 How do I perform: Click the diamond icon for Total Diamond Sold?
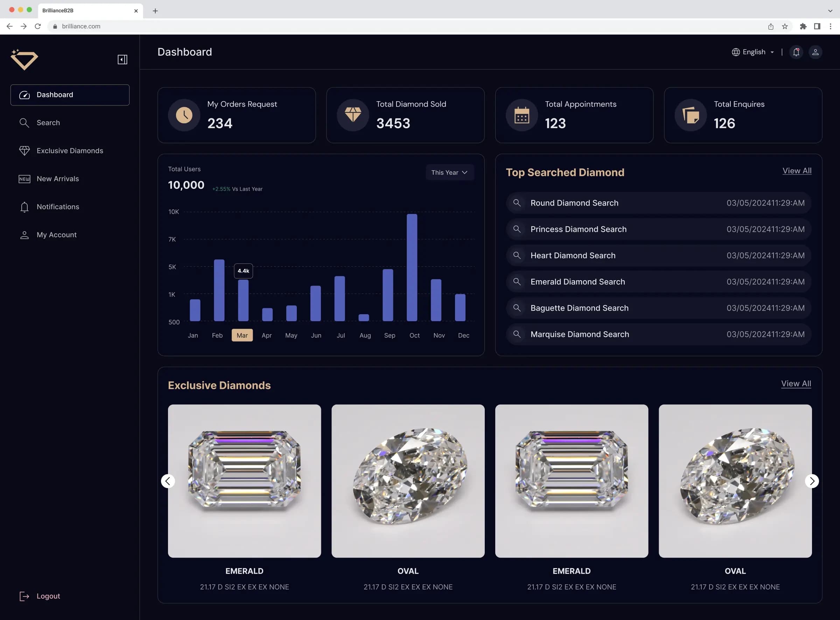point(353,115)
